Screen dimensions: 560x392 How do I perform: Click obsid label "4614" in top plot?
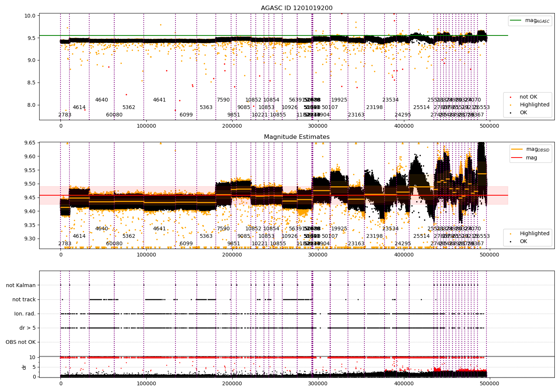tap(79, 108)
